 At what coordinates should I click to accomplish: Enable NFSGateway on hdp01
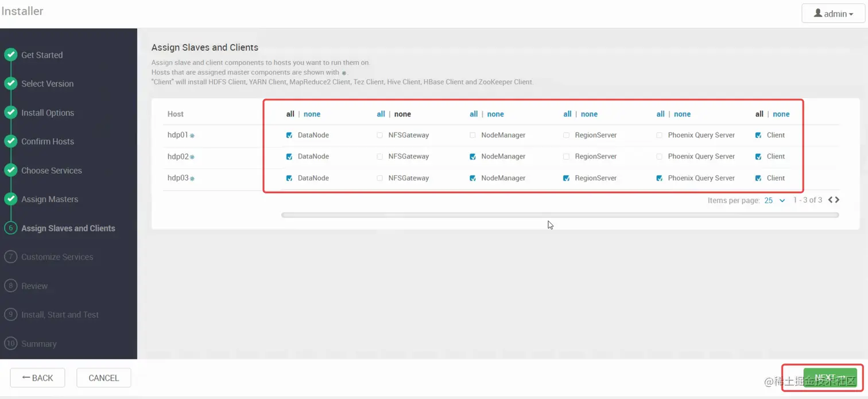pyautogui.click(x=379, y=135)
